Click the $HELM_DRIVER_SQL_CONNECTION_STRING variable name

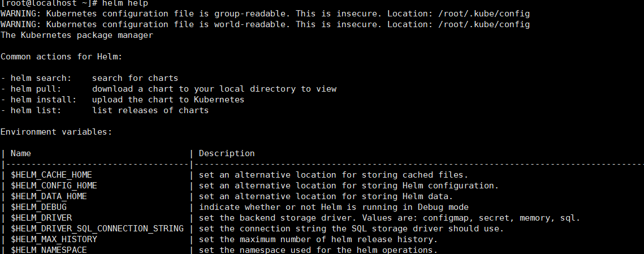(x=97, y=229)
